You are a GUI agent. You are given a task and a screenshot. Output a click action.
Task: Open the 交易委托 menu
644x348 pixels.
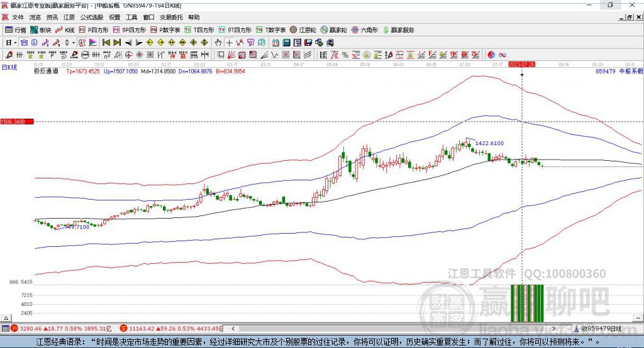171,17
